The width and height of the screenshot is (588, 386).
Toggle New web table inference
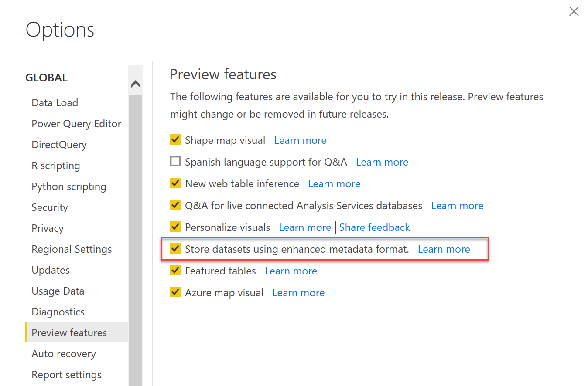[175, 183]
